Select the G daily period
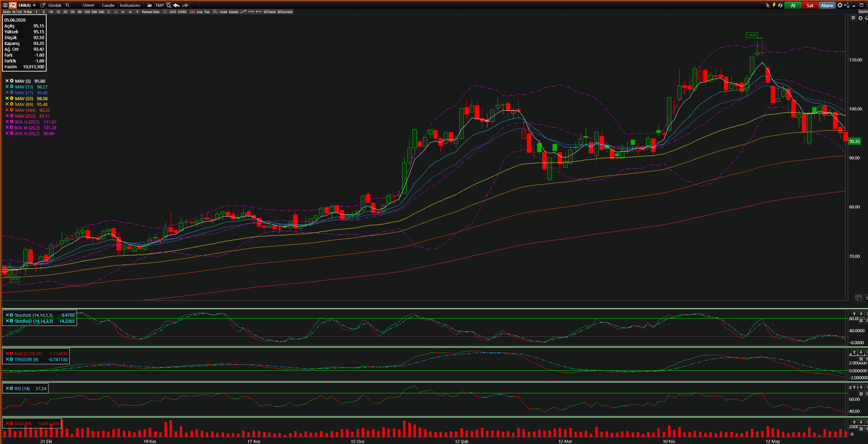 pos(116,12)
